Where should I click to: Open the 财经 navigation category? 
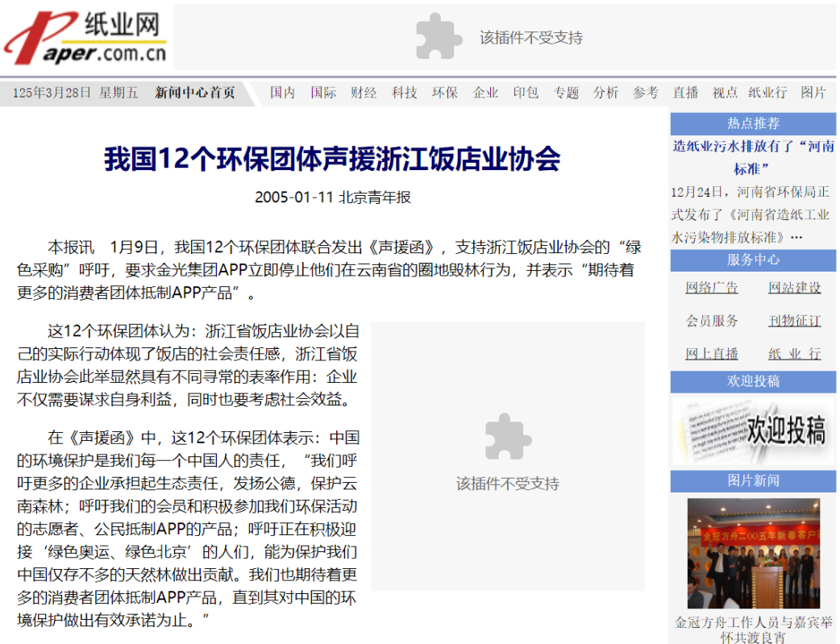364,93
